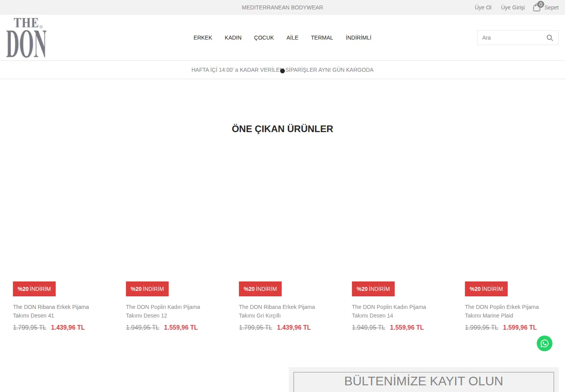The image size is (565, 392).
Task: Click the MEDITERRANEAN BODYWEAR top text
Action: [x=282, y=7]
